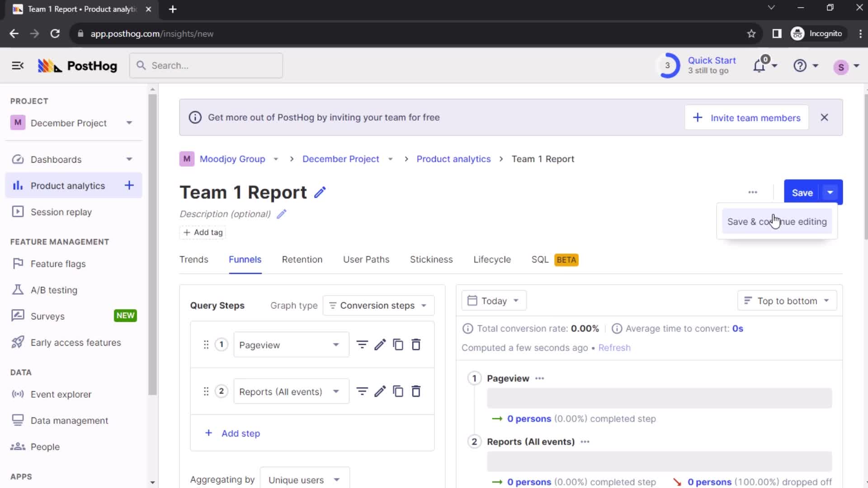Screen dimensions: 868x488
Task: Choose Save & continue editing
Action: (x=777, y=221)
